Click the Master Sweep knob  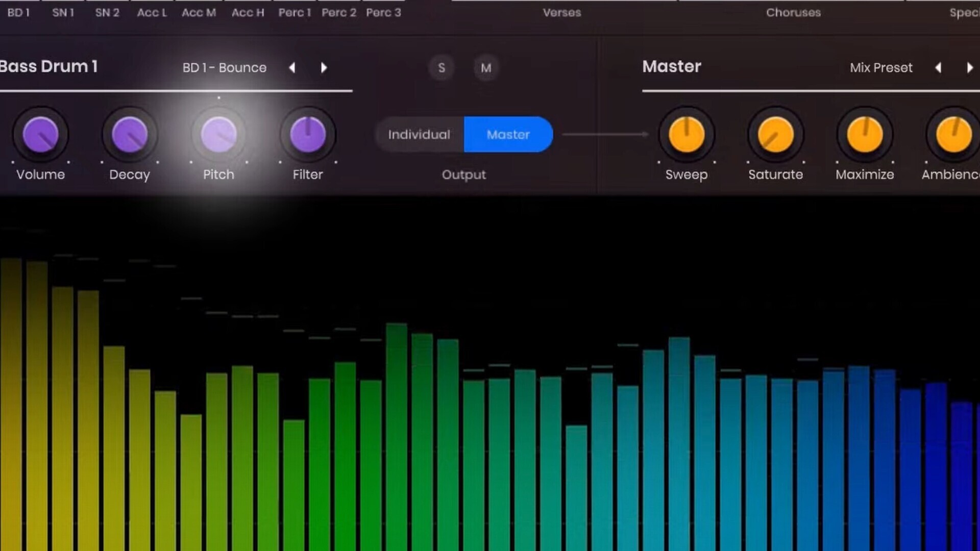[x=687, y=135]
